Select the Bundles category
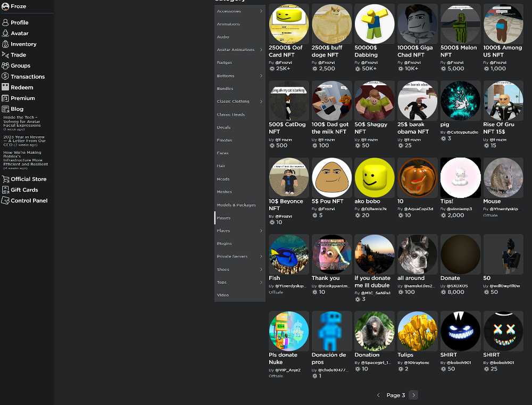This screenshot has height=405, width=532. tap(225, 89)
